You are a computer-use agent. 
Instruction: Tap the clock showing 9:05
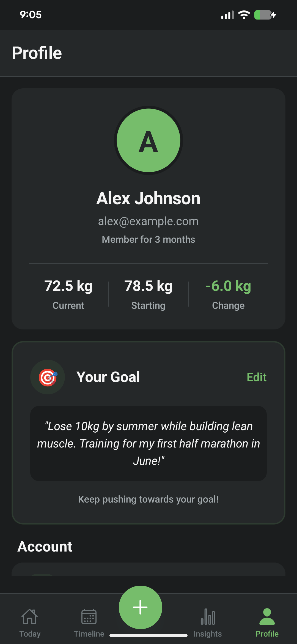coord(31,15)
